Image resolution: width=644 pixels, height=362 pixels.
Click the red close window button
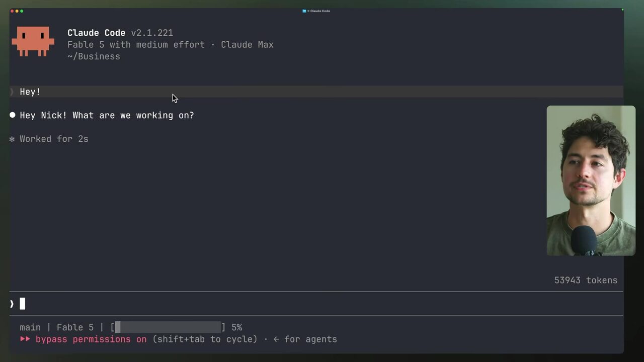click(12, 11)
